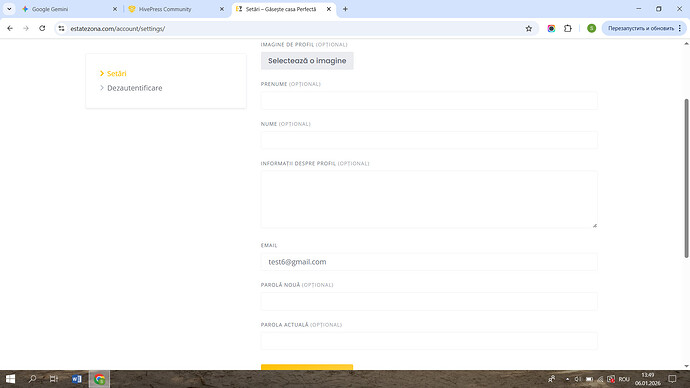Click Dezautentificare to log out

pyautogui.click(x=135, y=88)
